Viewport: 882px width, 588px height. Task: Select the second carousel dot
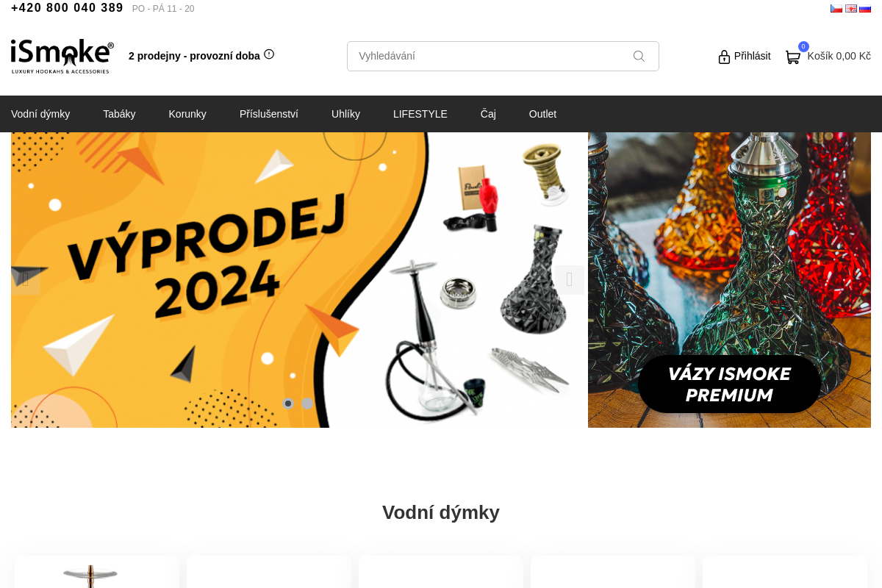(307, 404)
